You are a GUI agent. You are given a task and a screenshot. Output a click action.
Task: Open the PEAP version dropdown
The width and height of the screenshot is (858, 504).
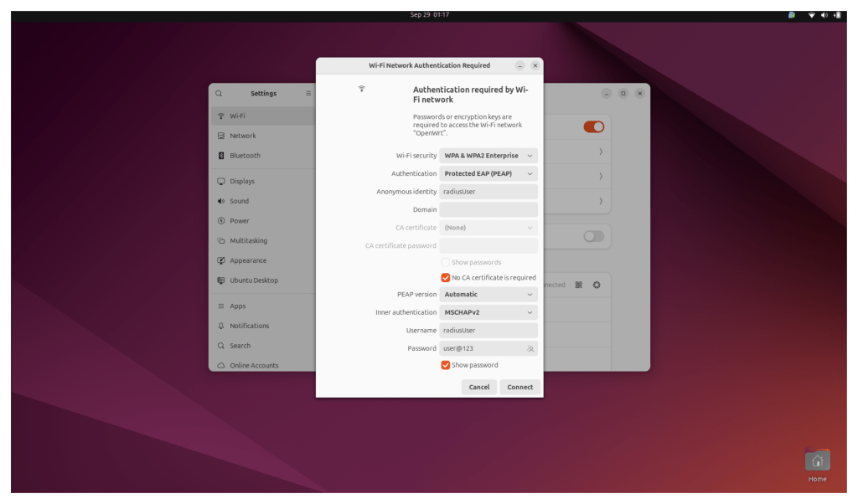coord(488,295)
